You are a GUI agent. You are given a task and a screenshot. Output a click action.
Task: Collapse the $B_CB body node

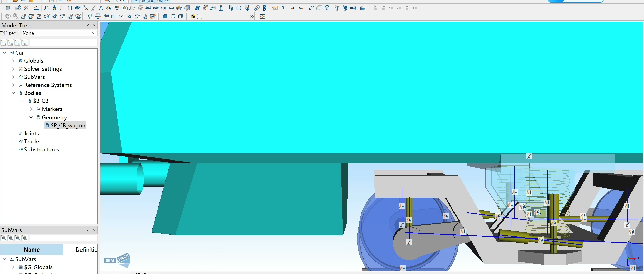[22, 101]
